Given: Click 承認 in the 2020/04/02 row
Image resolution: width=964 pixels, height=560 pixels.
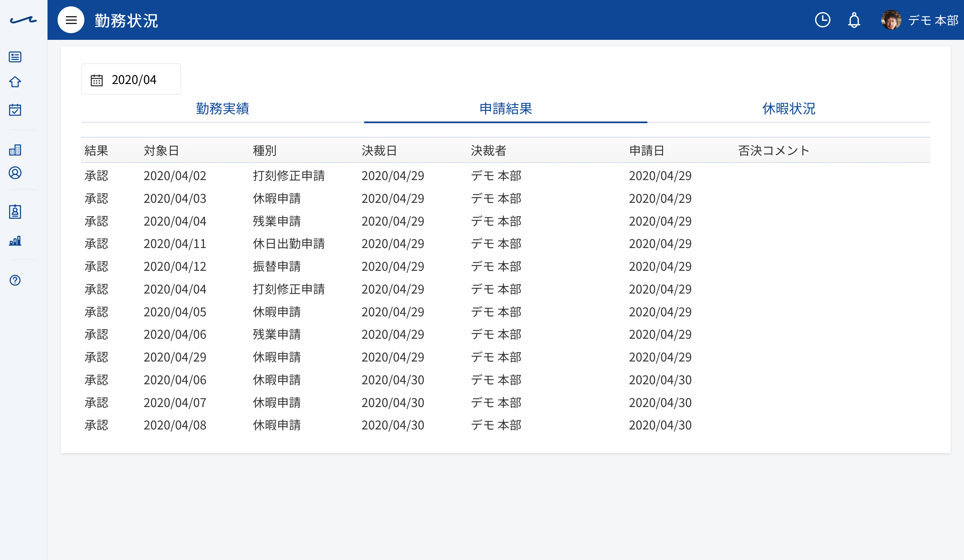Looking at the screenshot, I should (x=96, y=176).
